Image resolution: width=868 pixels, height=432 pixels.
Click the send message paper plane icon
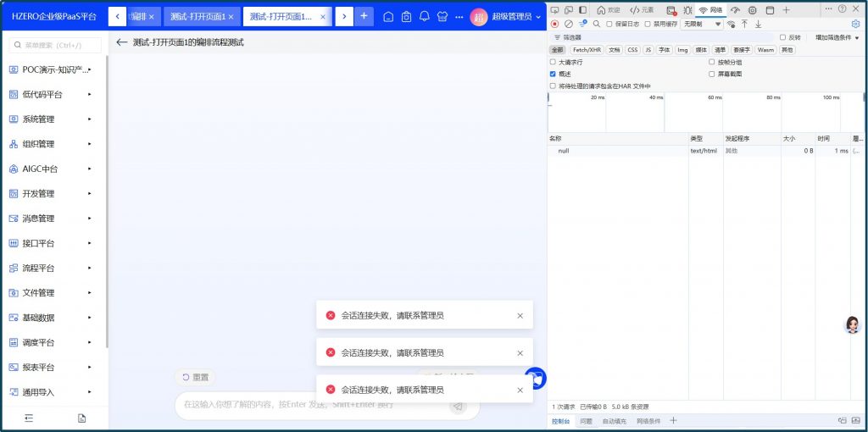click(x=458, y=406)
